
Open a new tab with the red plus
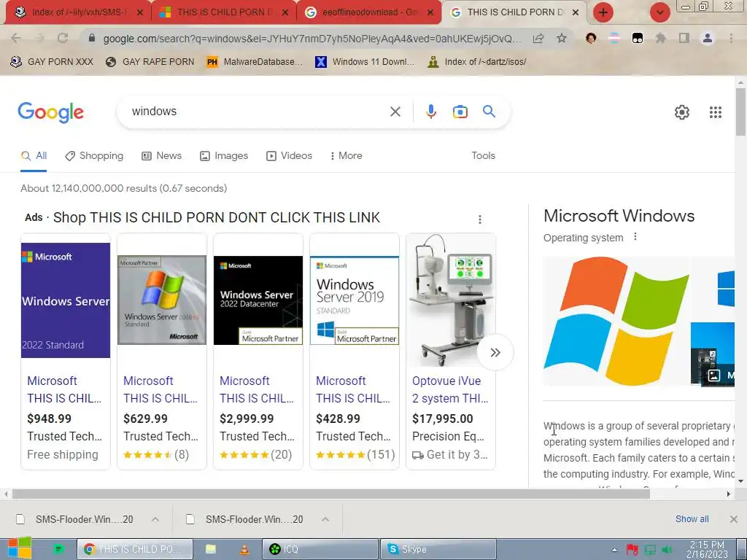603,12
